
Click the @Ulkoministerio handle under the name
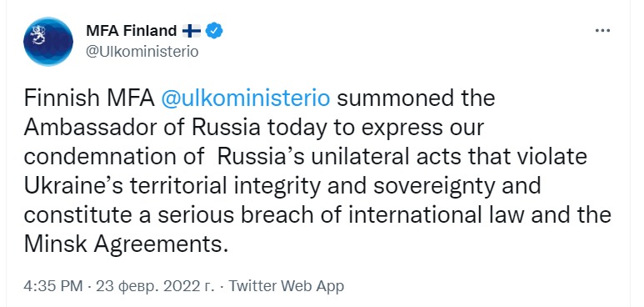pos(142,52)
